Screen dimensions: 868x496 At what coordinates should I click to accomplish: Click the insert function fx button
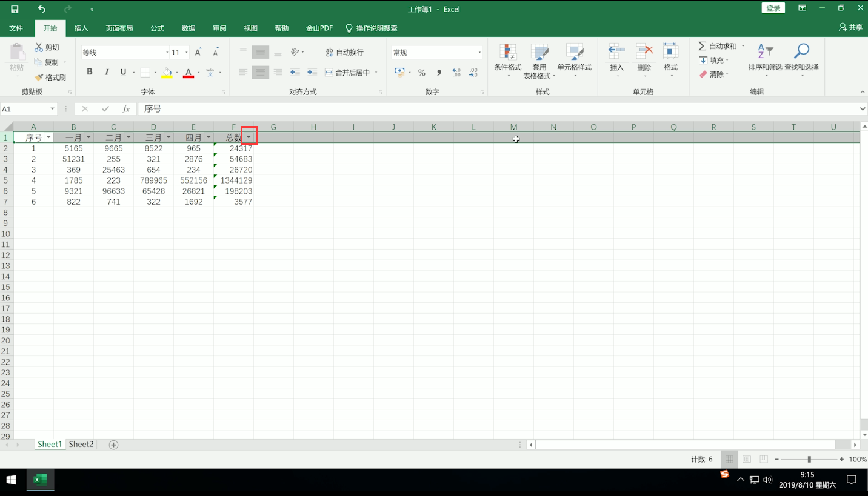click(x=126, y=109)
